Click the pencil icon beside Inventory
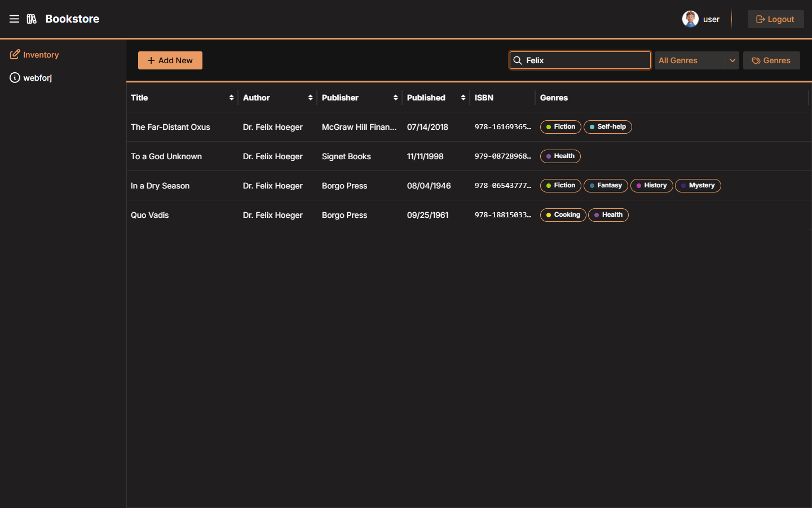 click(x=15, y=54)
